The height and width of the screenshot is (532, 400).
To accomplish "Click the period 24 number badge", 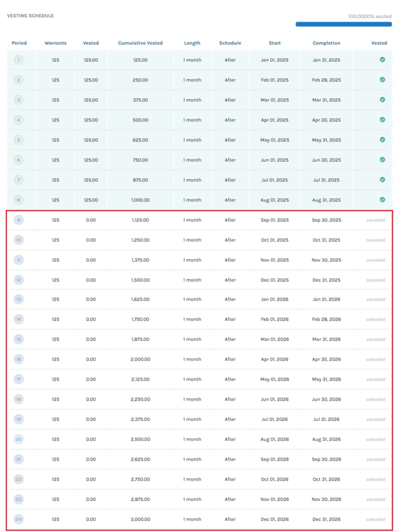I will (19, 519).
